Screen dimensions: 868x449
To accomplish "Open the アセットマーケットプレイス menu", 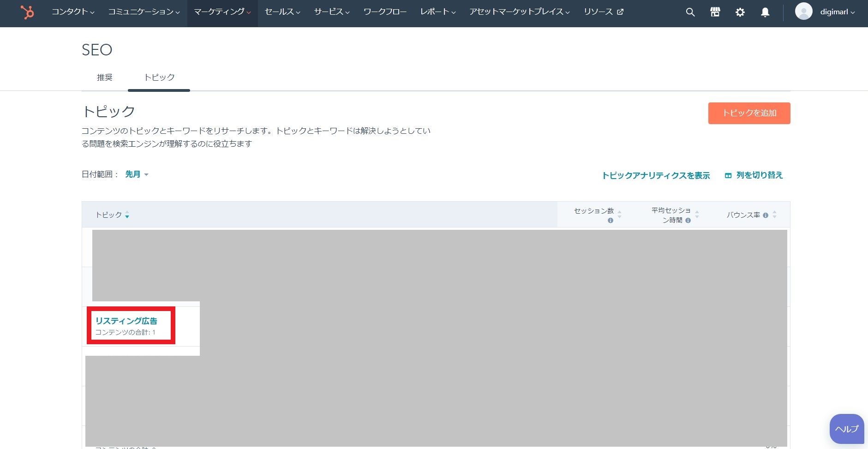I will pyautogui.click(x=520, y=12).
